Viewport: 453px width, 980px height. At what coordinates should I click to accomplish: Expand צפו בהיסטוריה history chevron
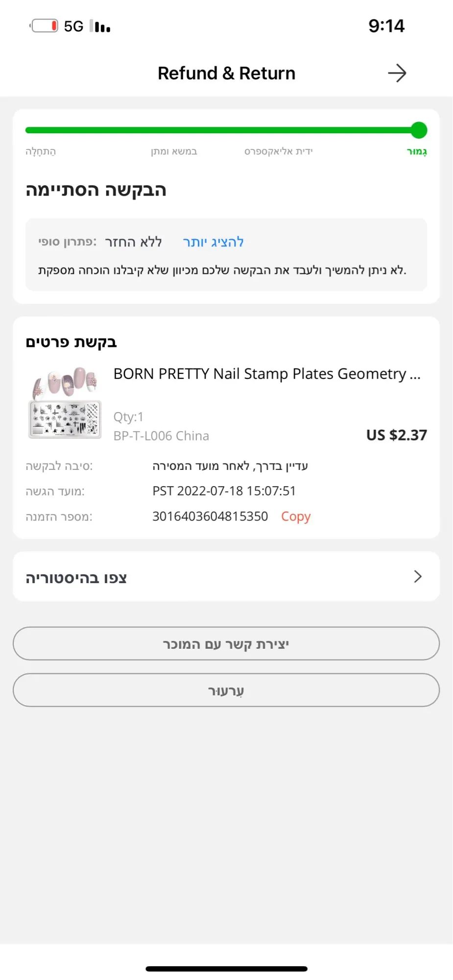(x=417, y=577)
